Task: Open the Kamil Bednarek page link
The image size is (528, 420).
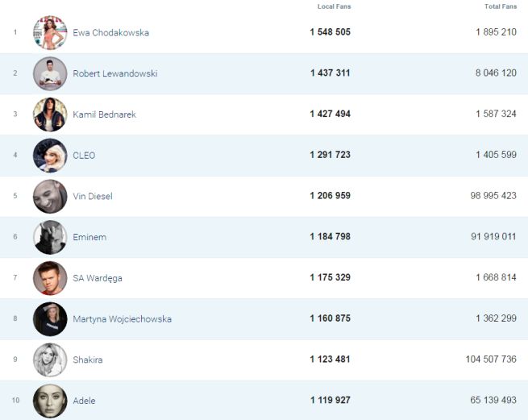Action: pos(104,114)
